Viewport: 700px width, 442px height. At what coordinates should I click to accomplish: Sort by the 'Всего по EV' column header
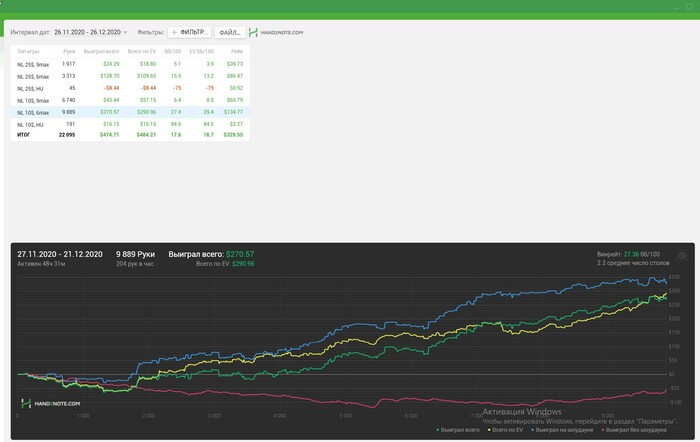click(142, 51)
